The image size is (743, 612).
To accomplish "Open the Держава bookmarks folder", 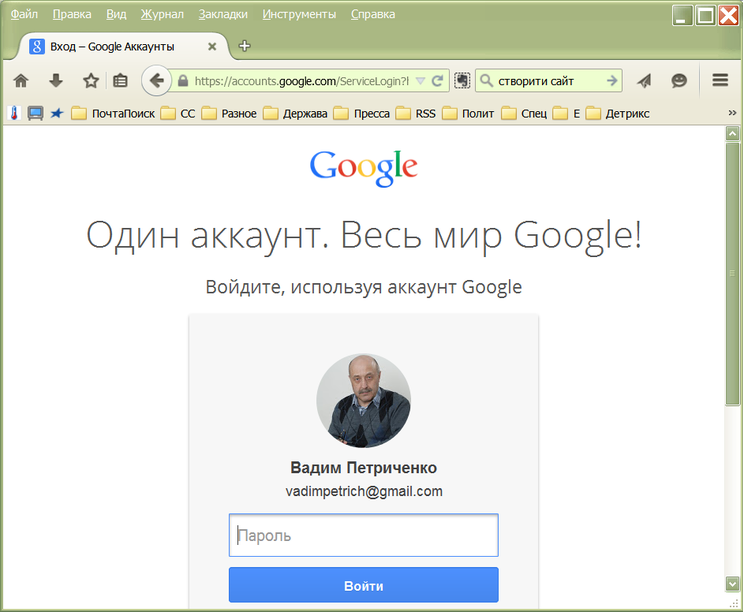I will coord(295,114).
